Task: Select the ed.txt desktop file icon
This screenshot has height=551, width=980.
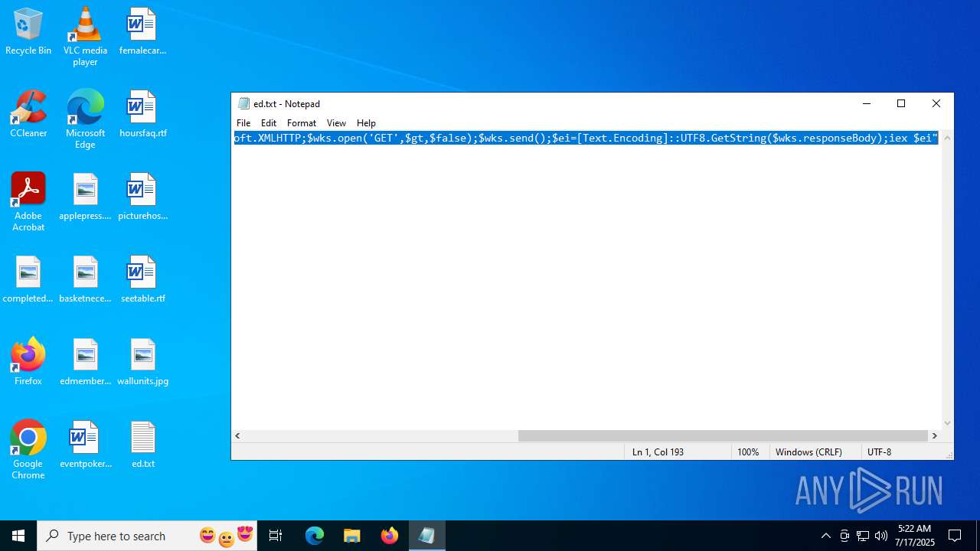Action: point(142,445)
